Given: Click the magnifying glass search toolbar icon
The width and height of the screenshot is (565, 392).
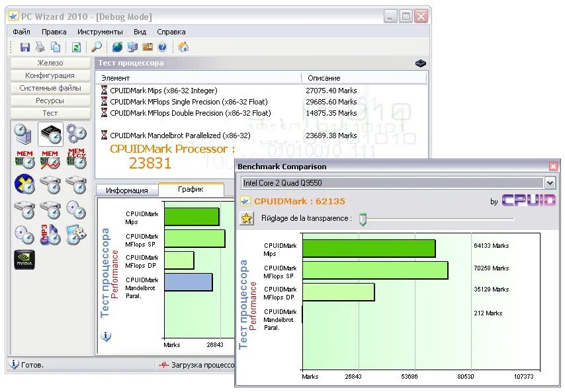Looking at the screenshot, I should (x=96, y=47).
